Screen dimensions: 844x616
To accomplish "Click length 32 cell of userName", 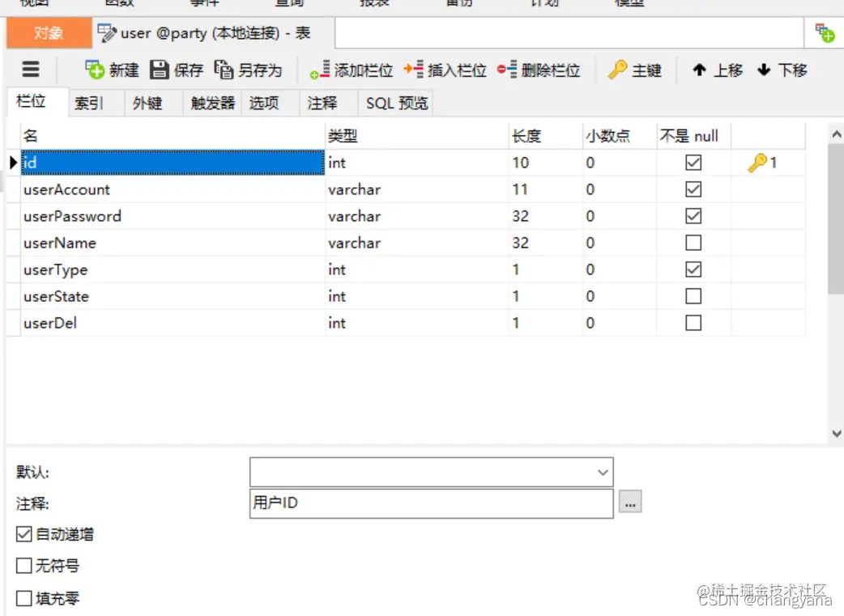I will [x=546, y=243].
